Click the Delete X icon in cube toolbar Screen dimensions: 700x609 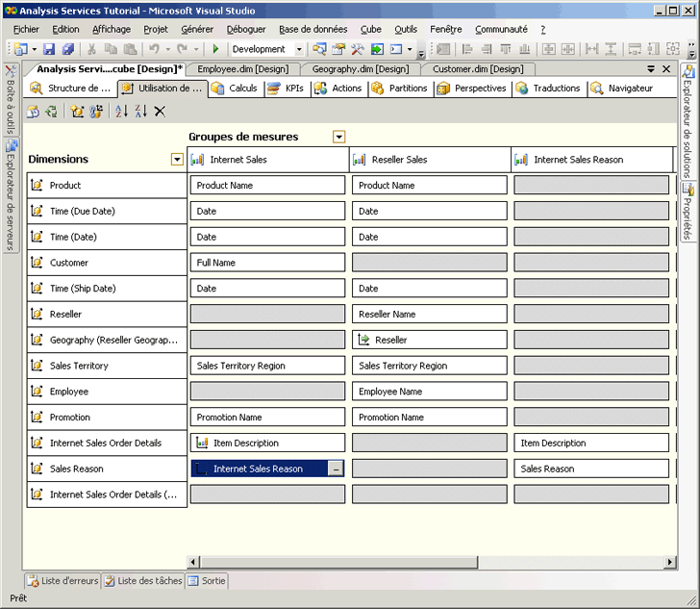pyautogui.click(x=160, y=112)
